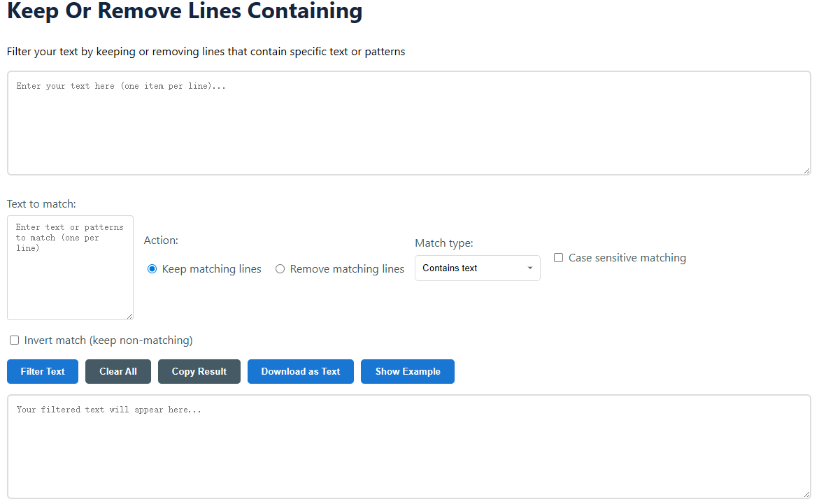Tick the 'Invert match (keep non-matching)' checkbox
Viewport: 819px width, 504px height.
click(x=15, y=340)
